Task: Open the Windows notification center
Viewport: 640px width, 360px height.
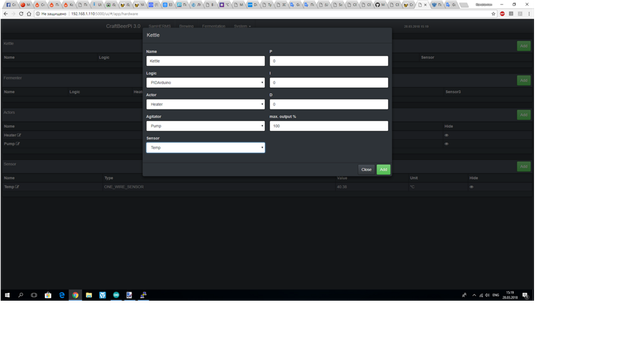Action: [x=525, y=295]
